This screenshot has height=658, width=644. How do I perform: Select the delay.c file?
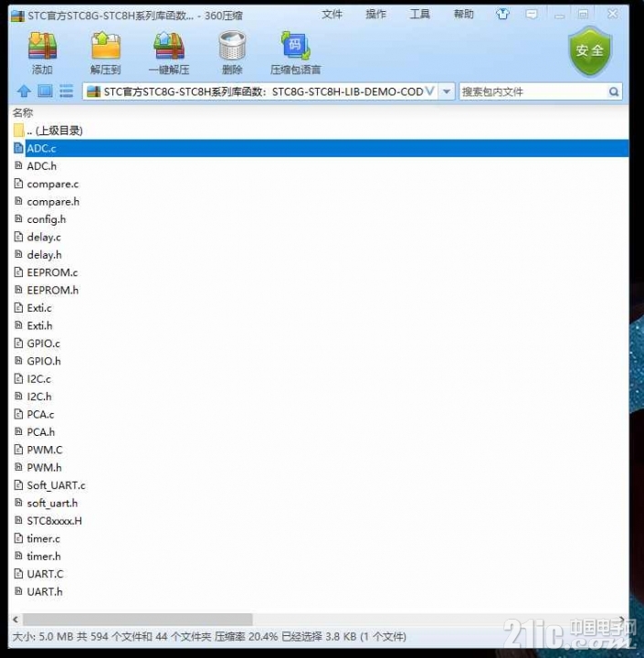tap(319, 237)
